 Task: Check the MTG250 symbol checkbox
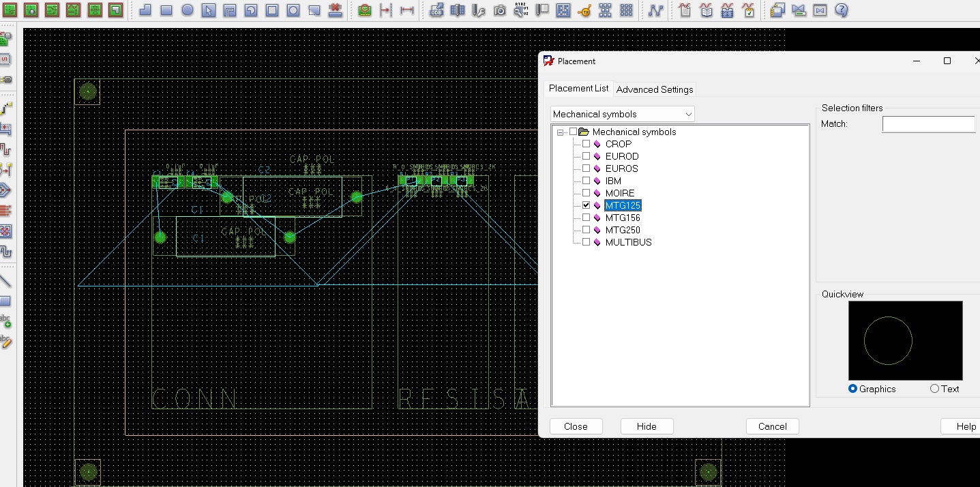point(586,230)
